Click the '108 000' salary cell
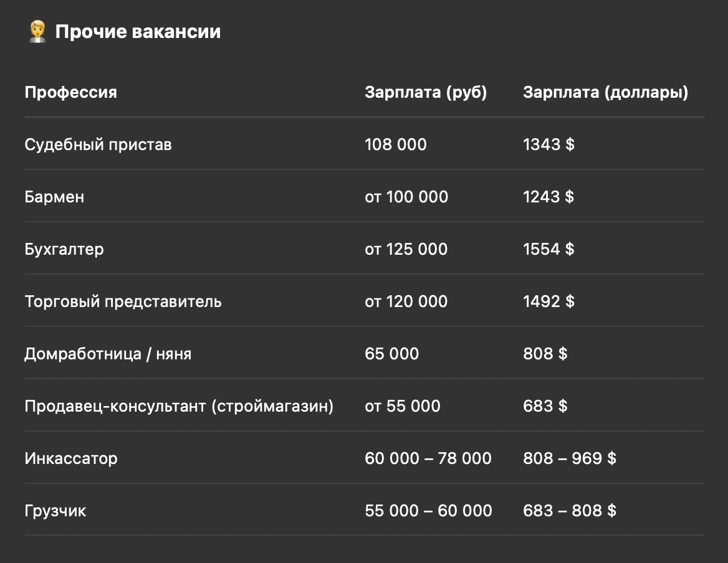 coord(396,145)
